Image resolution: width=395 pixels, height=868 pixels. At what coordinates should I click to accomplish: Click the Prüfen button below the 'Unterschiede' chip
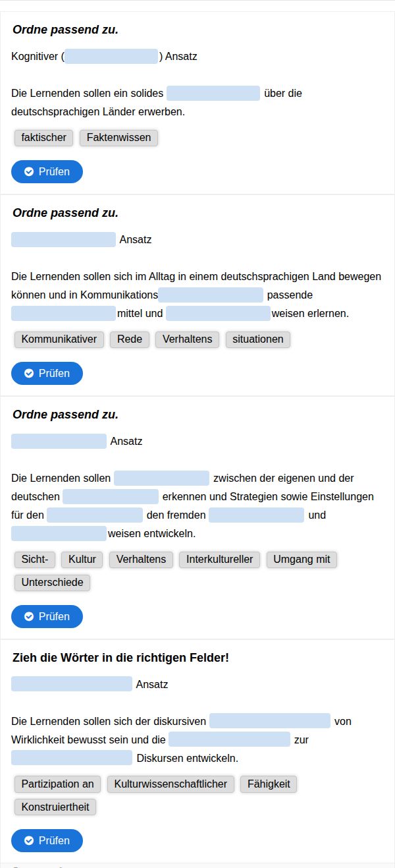coord(47,616)
